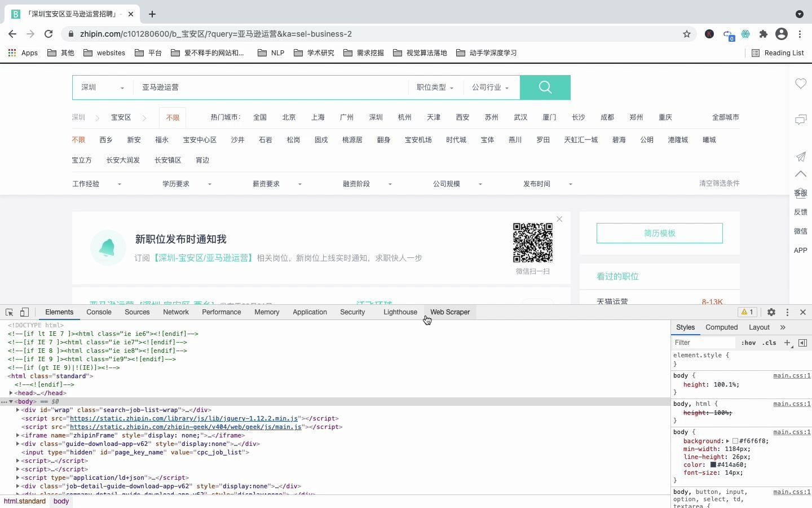Click 客服 in the right sidebar
Viewport: 812px width, 508px height.
click(801, 193)
